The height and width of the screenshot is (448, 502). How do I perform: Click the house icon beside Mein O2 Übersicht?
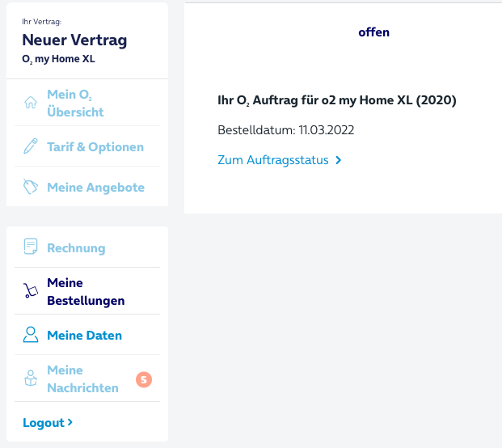(31, 103)
